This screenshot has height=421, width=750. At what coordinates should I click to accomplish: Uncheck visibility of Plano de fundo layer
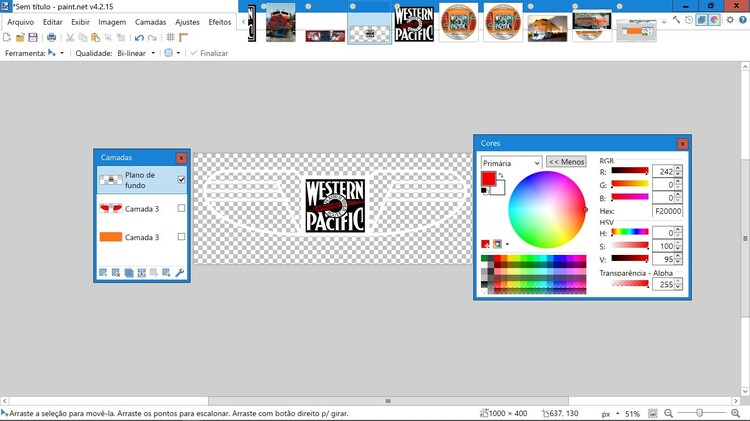pyautogui.click(x=181, y=180)
